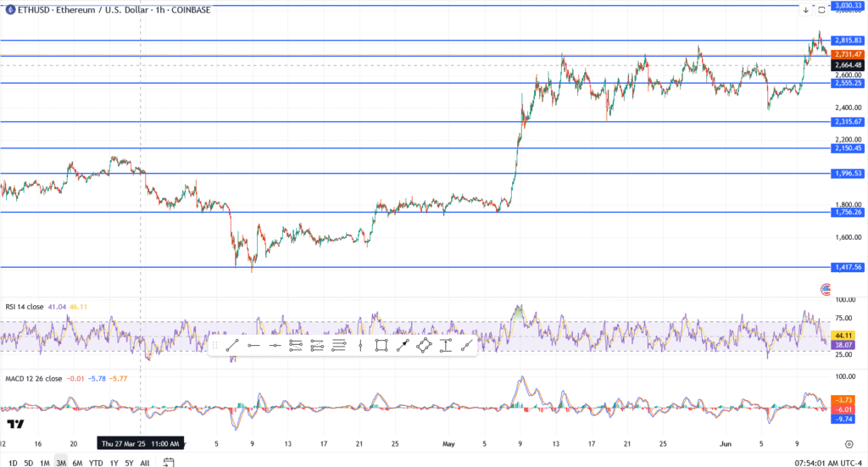Click the MACD 12 26 close label

tap(33, 378)
